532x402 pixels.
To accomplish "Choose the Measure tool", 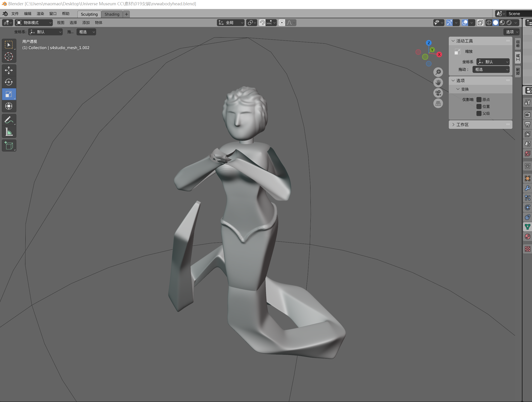I will [9, 132].
